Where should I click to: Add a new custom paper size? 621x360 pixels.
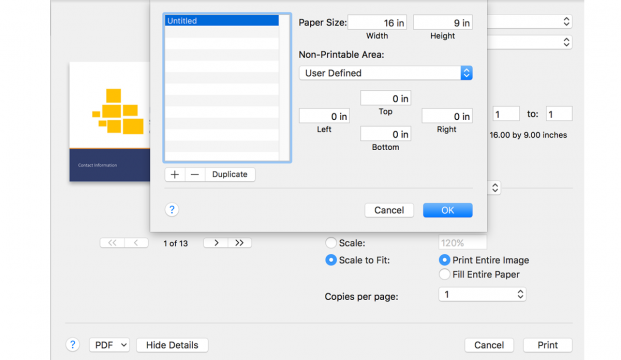pyautogui.click(x=175, y=174)
